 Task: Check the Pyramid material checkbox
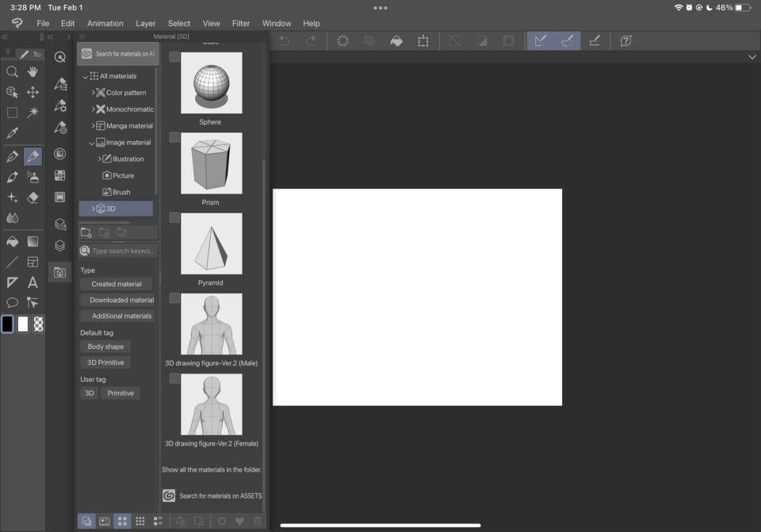tap(174, 218)
